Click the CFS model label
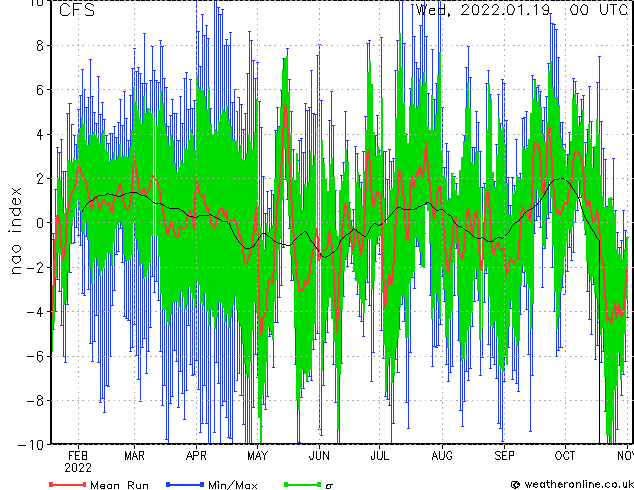The image size is (634, 490). [77, 10]
